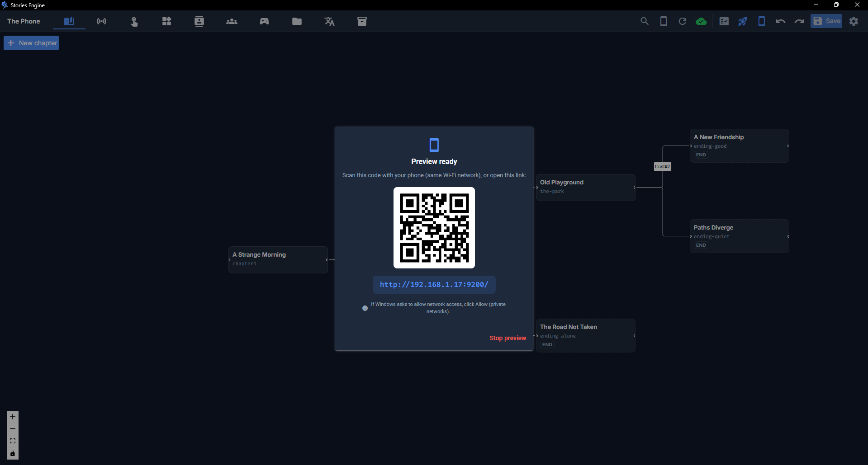Select the Old Playground chapter node
Screen dimensions: 868x465
pos(585,187)
